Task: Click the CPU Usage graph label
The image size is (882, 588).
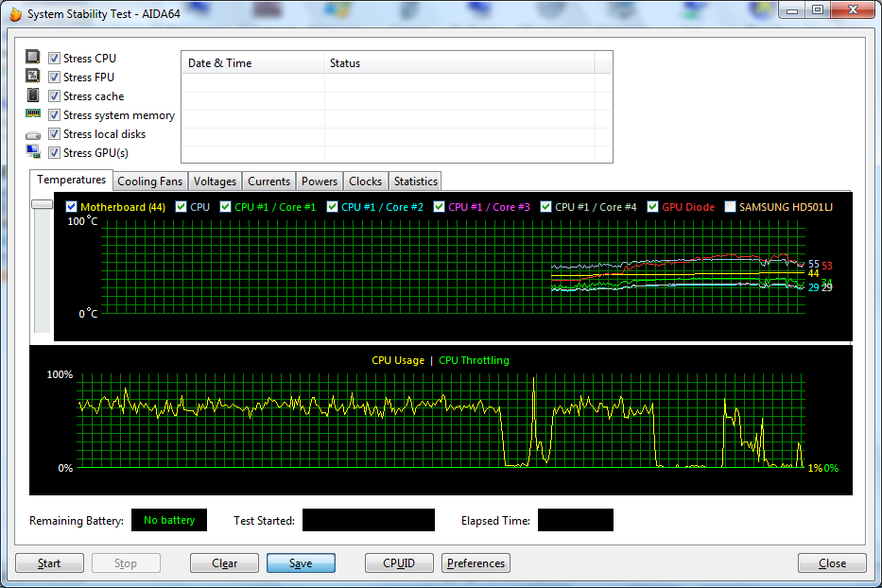Action: (398, 360)
